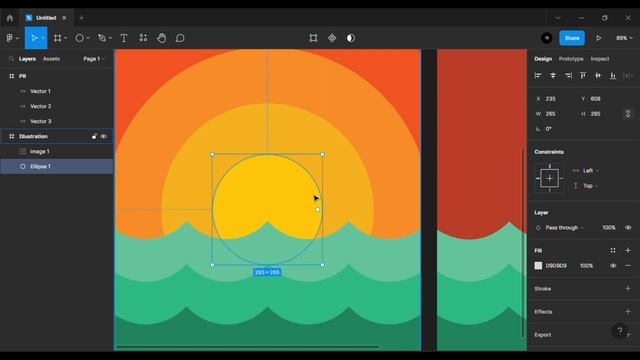Expand Move tool options arrow

[x=43, y=38]
